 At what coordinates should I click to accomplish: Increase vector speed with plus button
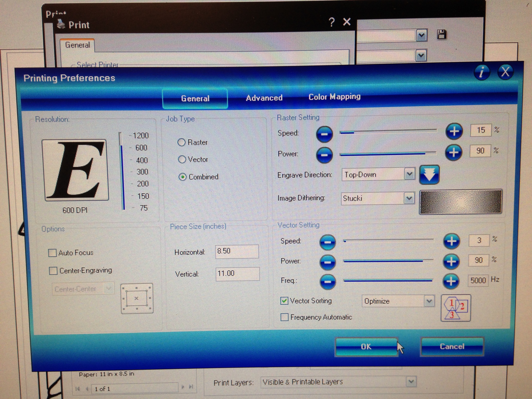click(451, 241)
